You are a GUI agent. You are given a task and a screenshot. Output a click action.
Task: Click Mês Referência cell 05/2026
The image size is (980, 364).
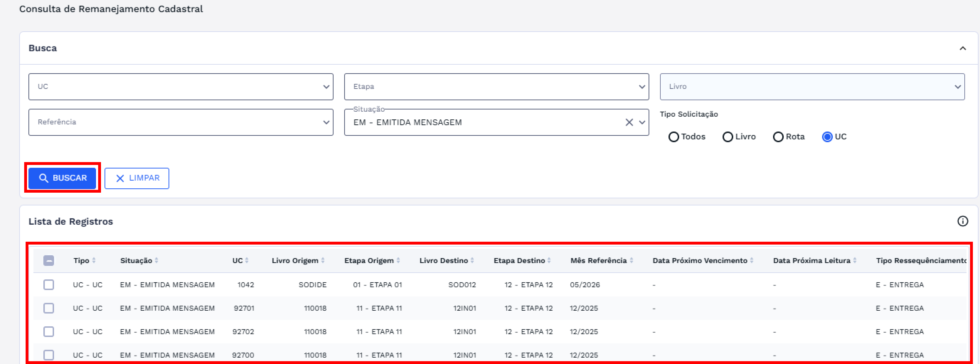coord(585,284)
